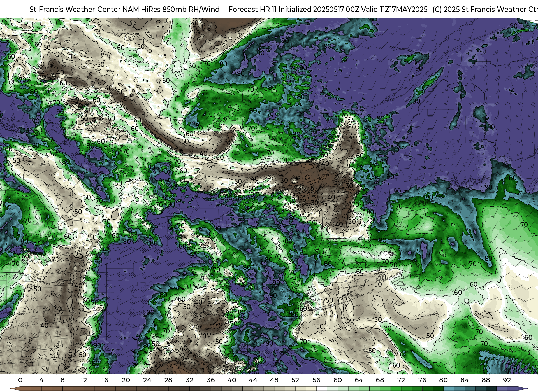Click the colorbar tick label "12"
This screenshot has width=538, height=392.
(x=84, y=380)
